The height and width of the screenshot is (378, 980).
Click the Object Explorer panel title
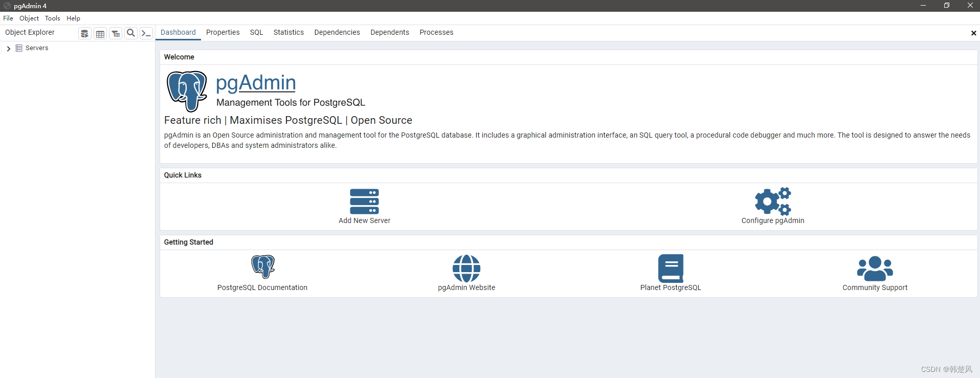[30, 32]
